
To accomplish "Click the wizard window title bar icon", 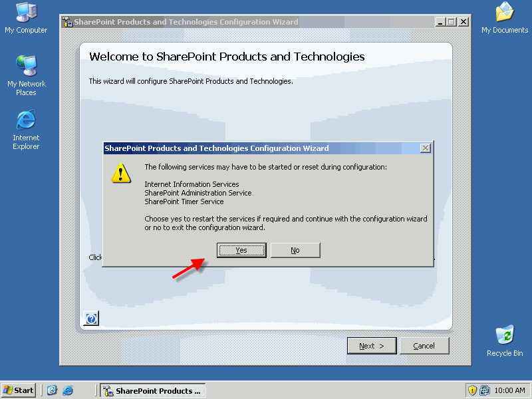I will (x=68, y=22).
